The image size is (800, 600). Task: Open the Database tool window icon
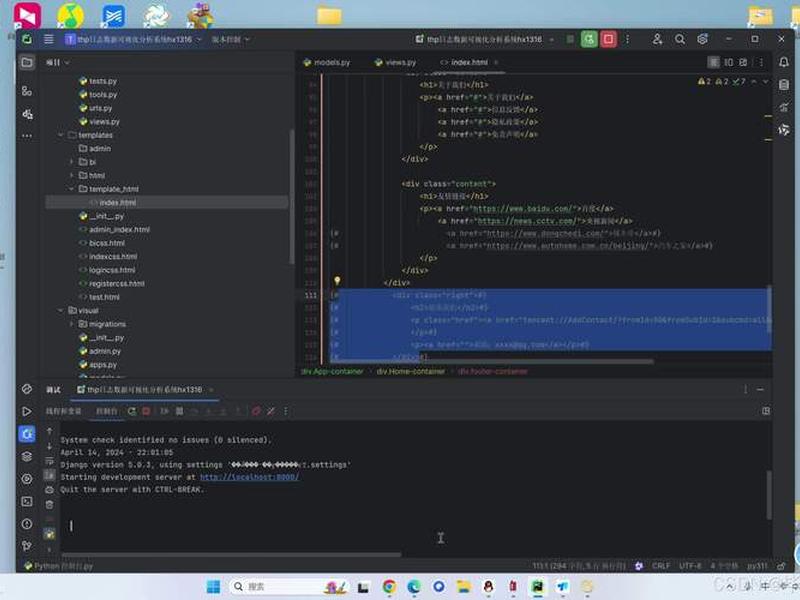(x=784, y=85)
